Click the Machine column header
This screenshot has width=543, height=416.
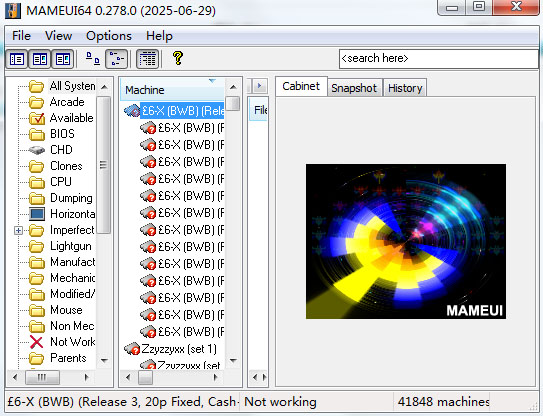tap(172, 90)
